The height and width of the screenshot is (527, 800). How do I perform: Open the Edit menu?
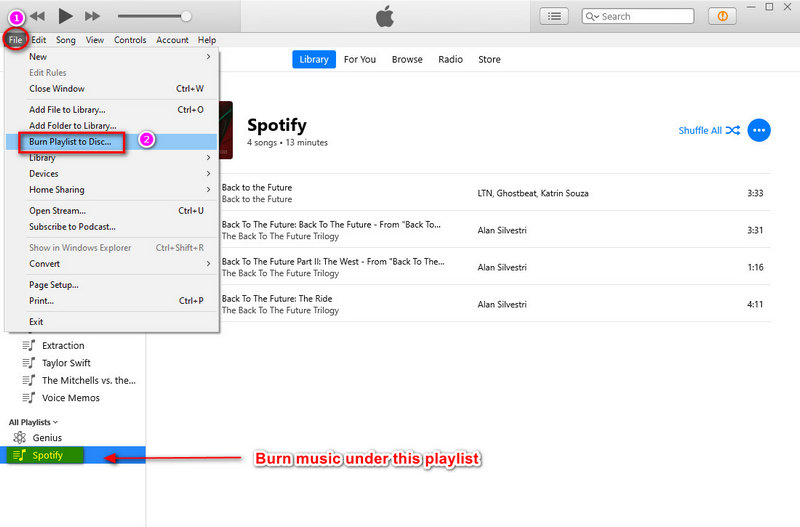tap(38, 40)
